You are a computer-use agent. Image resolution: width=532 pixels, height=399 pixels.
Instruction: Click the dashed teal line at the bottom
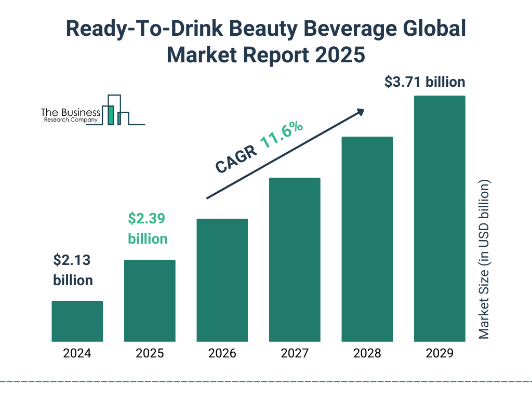[x=266, y=381]
